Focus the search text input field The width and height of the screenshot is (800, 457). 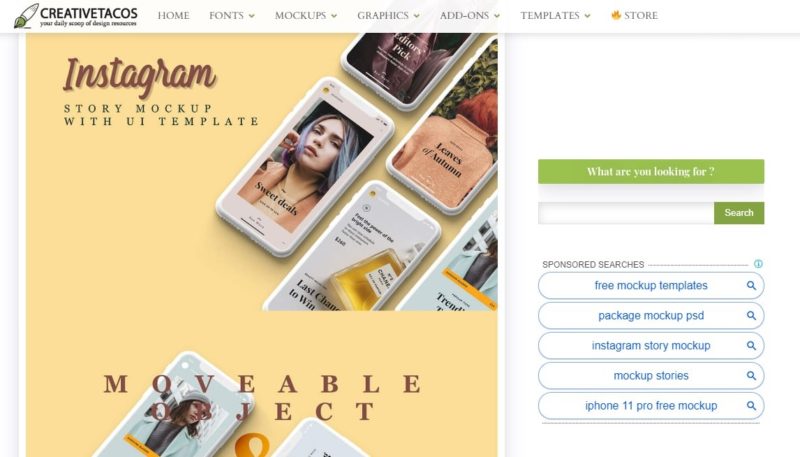(626, 213)
